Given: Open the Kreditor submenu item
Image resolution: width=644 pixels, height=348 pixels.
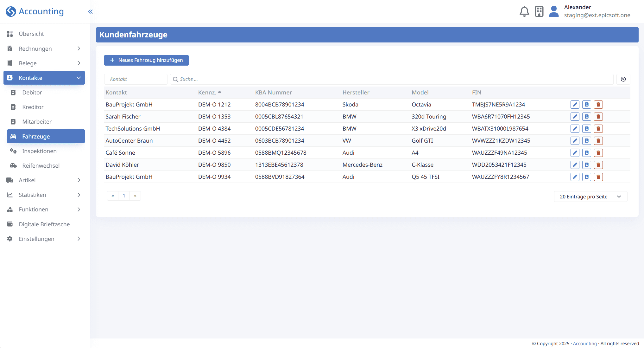Looking at the screenshot, I should click(46, 107).
